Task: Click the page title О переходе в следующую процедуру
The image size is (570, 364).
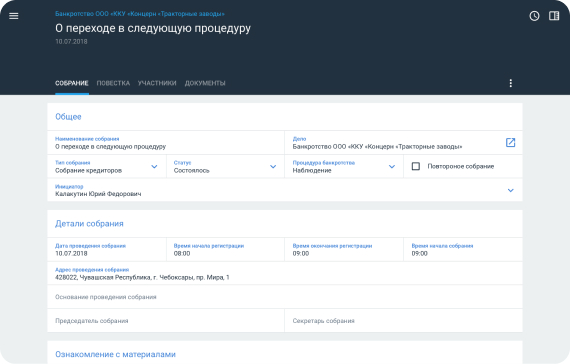Action: click(x=153, y=28)
